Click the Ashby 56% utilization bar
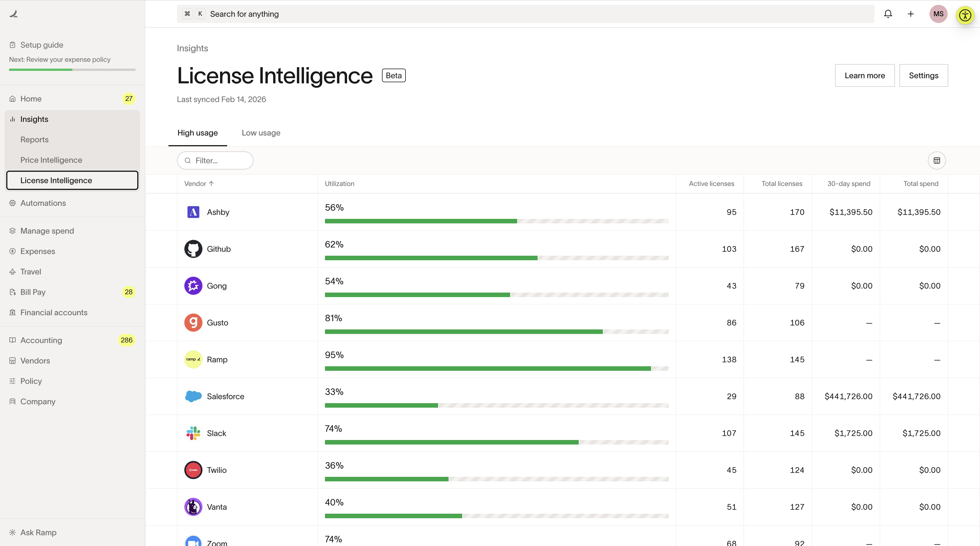 [x=497, y=221]
